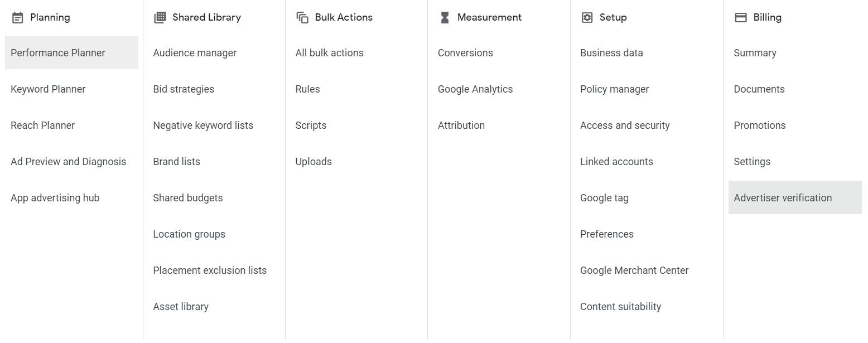Open the Performance Planner
Viewport: 868px width, 343px height.
(57, 52)
